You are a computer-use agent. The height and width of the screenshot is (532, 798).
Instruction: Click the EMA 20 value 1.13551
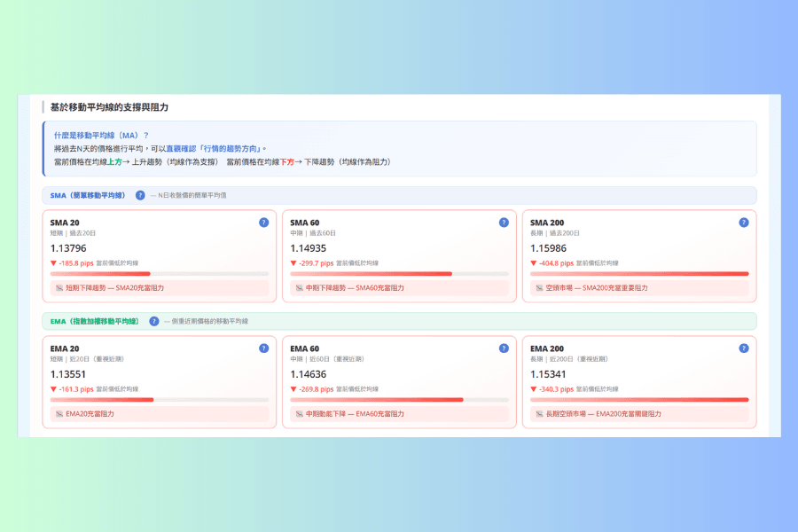pos(68,374)
